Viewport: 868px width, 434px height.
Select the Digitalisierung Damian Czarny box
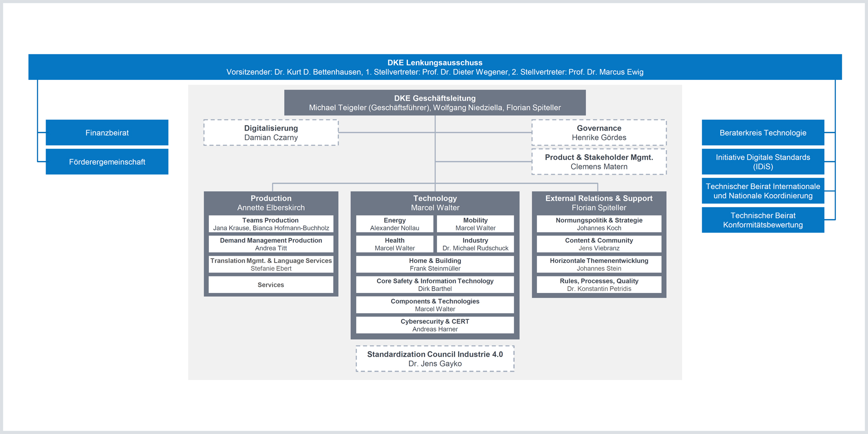271,133
